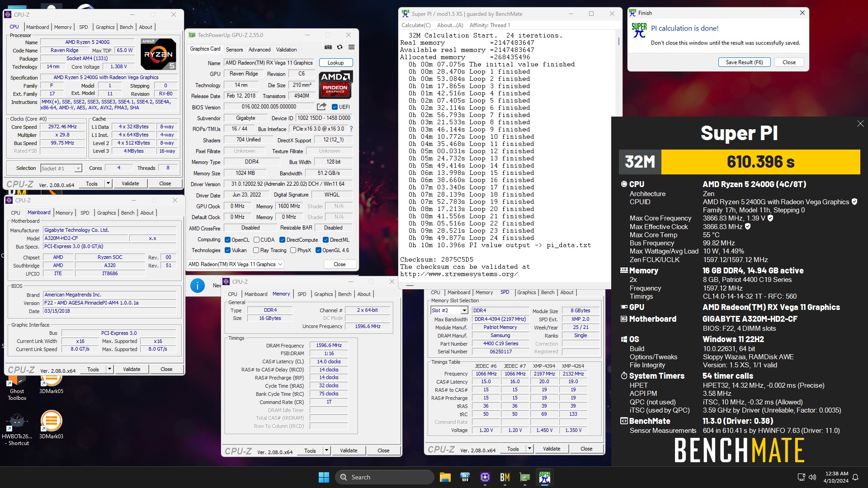The width and height of the screenshot is (868, 488).
Task: Open the GPU selection dropdown in GPU-Z
Action: 236,264
